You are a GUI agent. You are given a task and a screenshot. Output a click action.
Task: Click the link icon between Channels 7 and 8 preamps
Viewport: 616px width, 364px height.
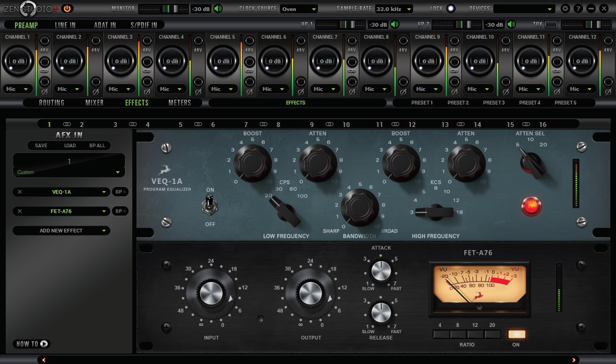(351, 72)
